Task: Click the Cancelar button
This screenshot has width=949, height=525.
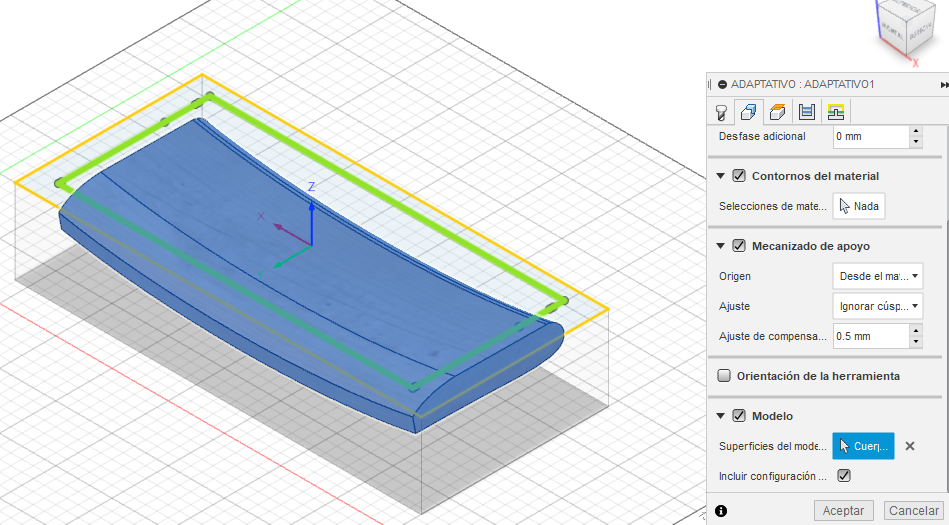Action: [913, 511]
